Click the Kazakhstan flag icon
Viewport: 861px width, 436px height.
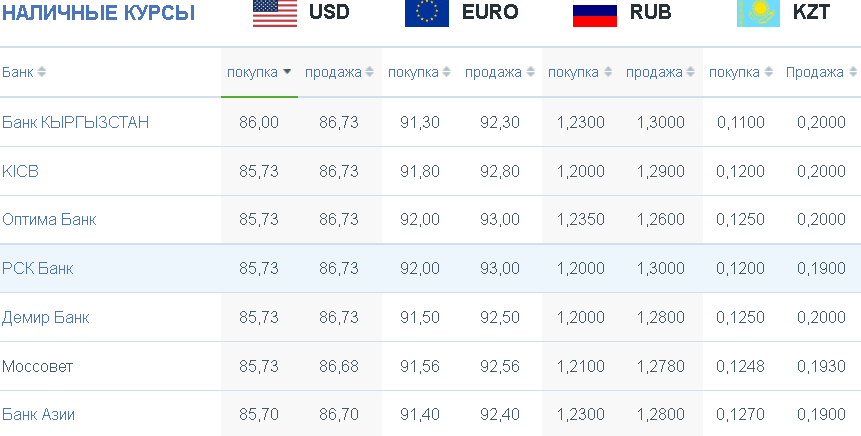pos(758,13)
